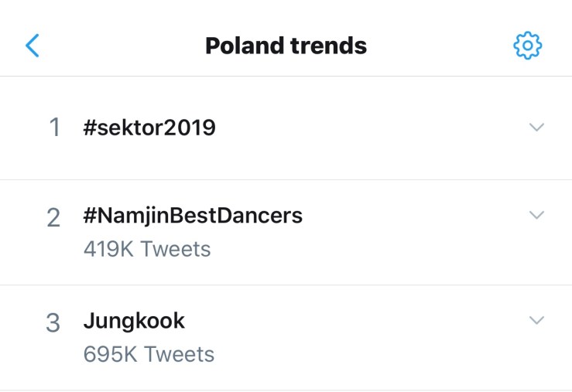The width and height of the screenshot is (572, 392).
Task: Tap rank number 1
Action: tap(54, 128)
